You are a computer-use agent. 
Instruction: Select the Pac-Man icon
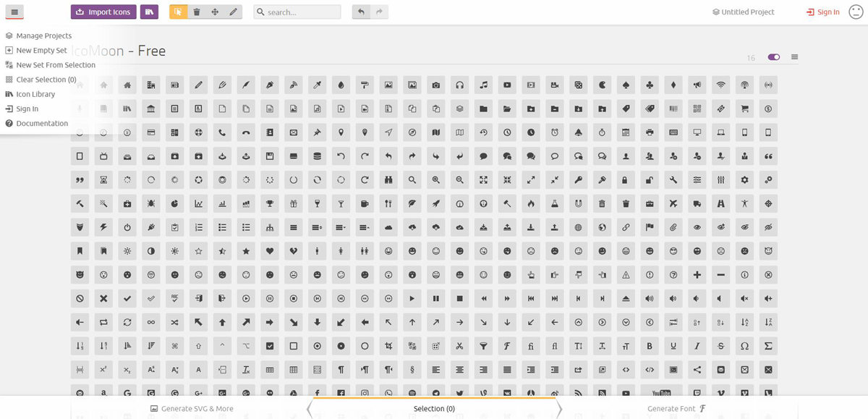point(602,85)
